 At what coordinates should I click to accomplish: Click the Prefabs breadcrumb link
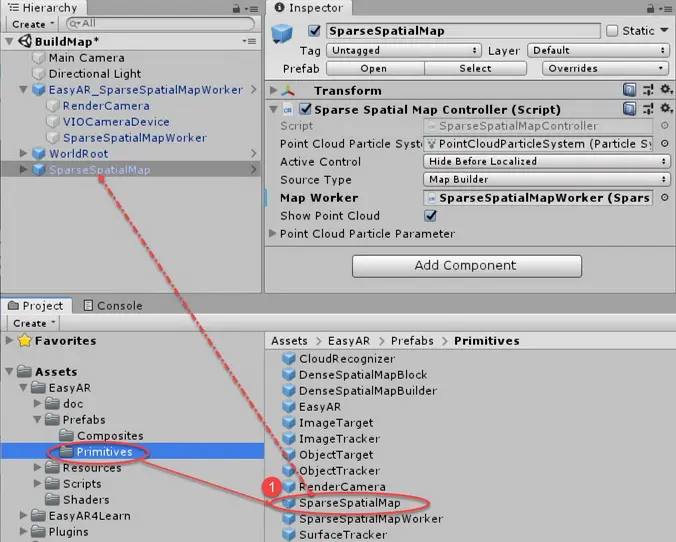[x=412, y=341]
